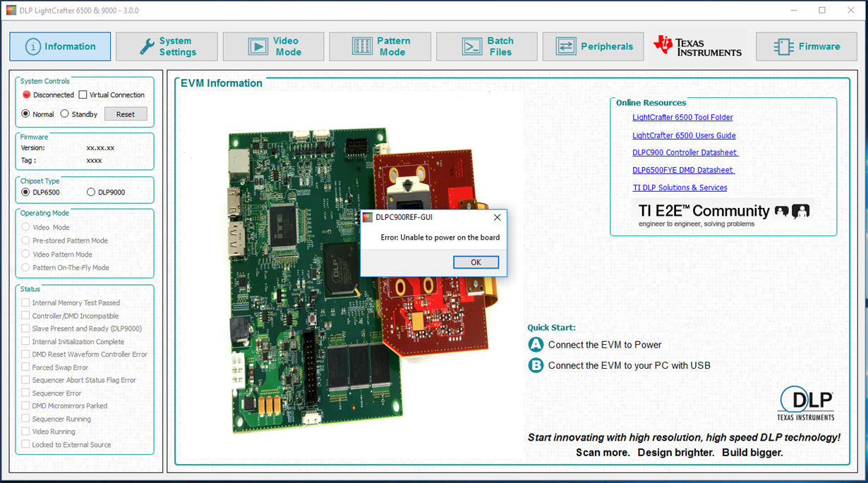The width and height of the screenshot is (868, 483).
Task: Close the DLPC900REF-GUI error dialog
Action: point(497,218)
